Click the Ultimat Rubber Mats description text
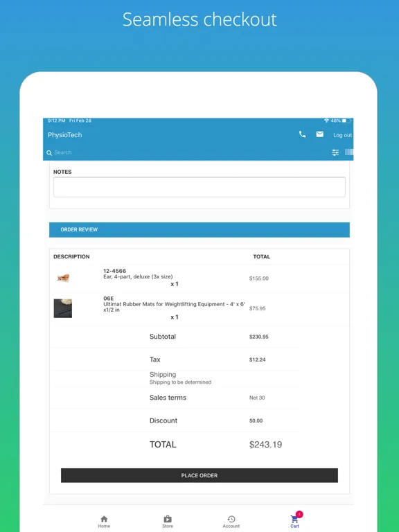Viewport: 399px width, 532px height. click(174, 307)
